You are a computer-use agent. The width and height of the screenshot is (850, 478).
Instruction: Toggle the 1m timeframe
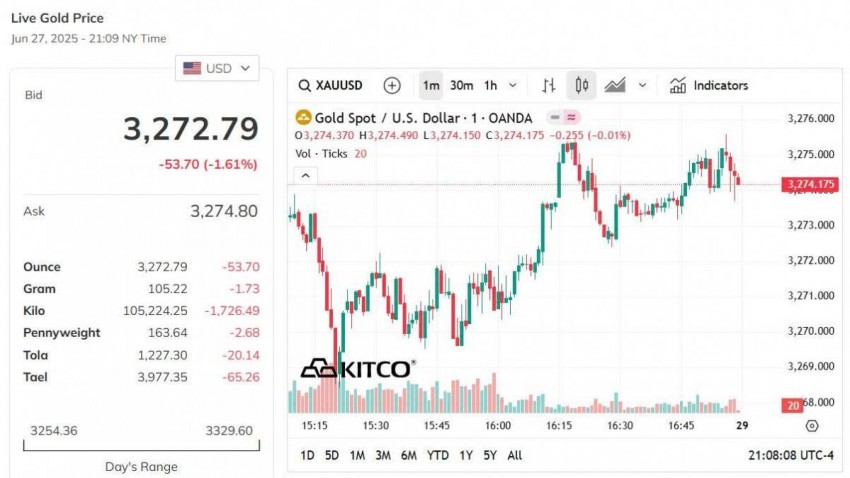[431, 86]
